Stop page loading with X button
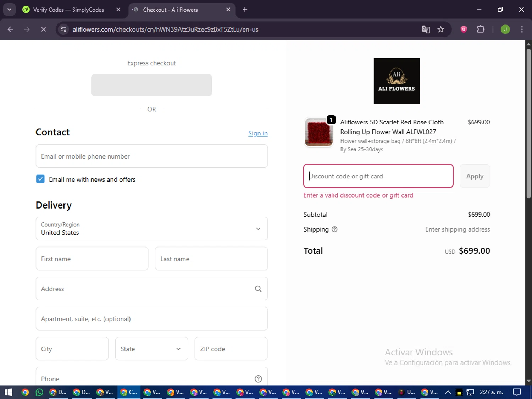The height and width of the screenshot is (399, 532). 43,29
